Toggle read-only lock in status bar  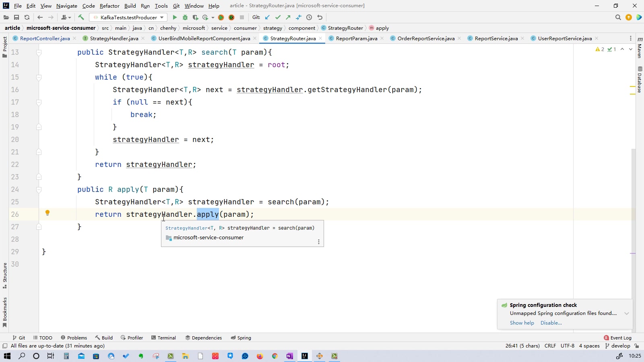click(x=637, y=346)
